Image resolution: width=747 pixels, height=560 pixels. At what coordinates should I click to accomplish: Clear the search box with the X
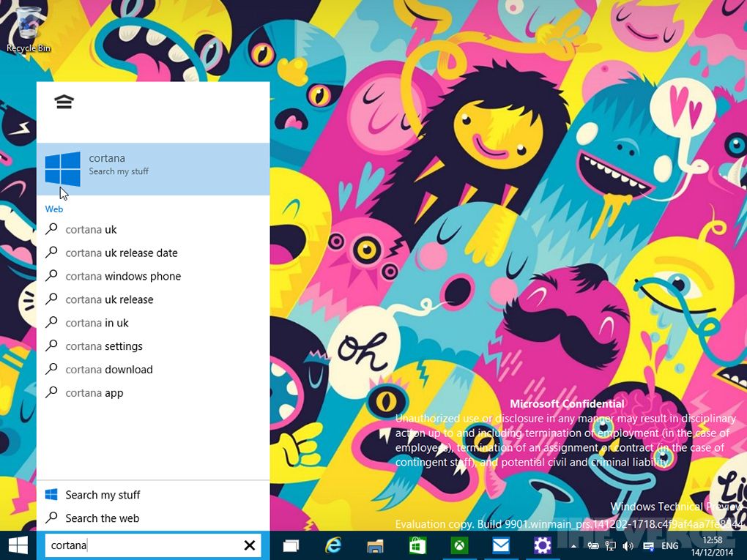pos(249,545)
